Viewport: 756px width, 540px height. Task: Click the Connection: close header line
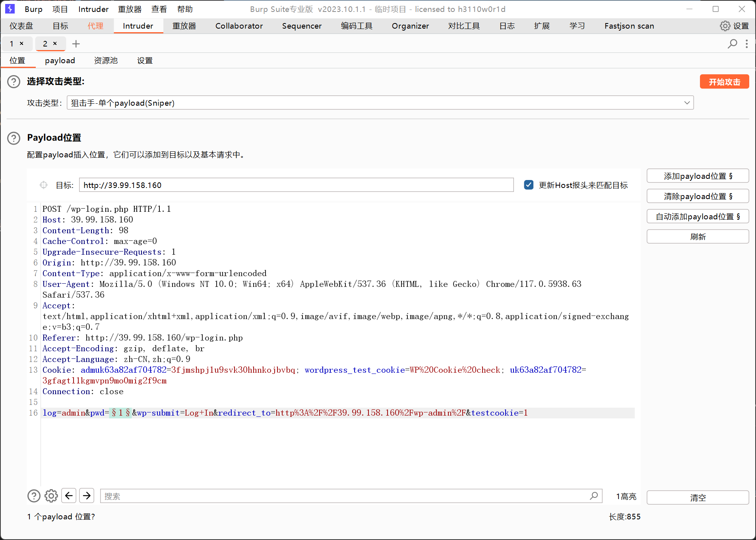(x=83, y=391)
